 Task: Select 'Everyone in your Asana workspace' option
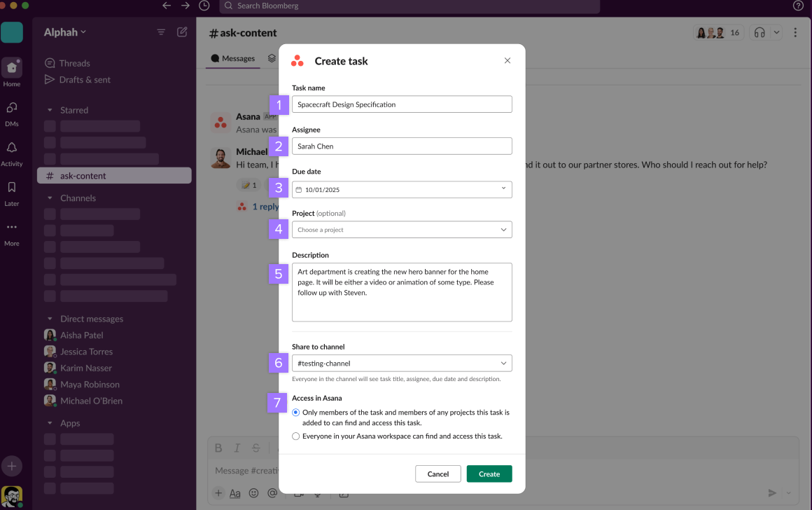pyautogui.click(x=296, y=436)
